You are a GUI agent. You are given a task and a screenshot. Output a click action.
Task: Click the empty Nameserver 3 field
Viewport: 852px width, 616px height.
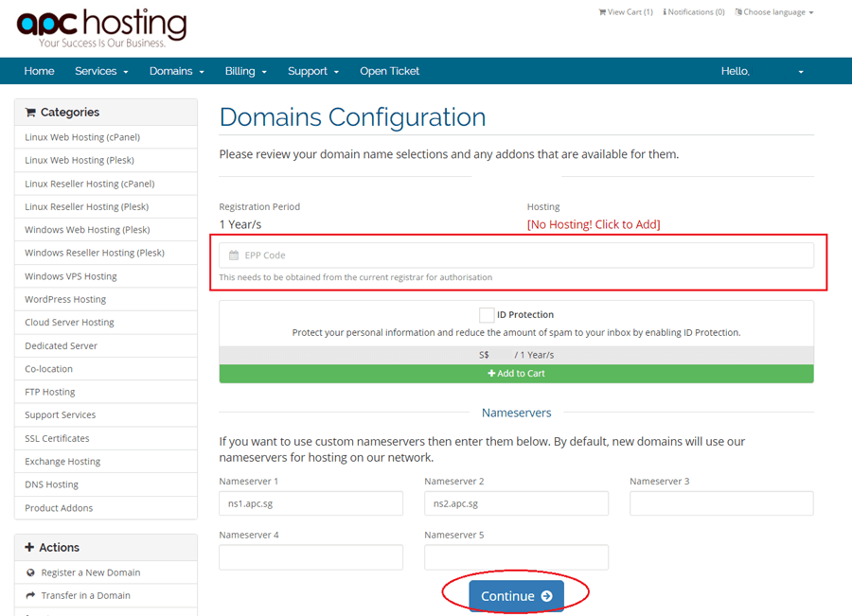click(x=721, y=503)
